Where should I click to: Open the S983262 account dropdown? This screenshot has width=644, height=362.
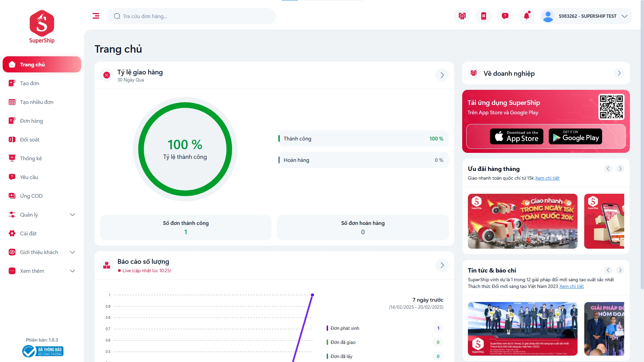pos(587,16)
